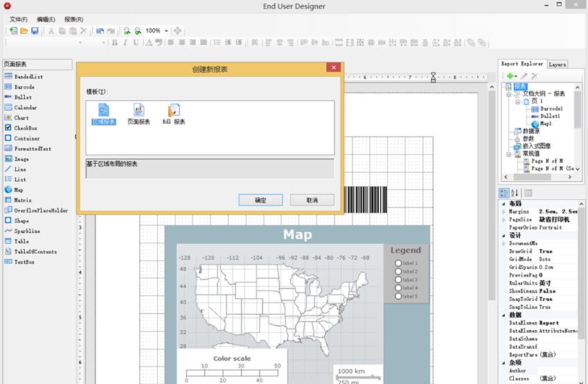Expand the Margins property row

click(x=504, y=212)
